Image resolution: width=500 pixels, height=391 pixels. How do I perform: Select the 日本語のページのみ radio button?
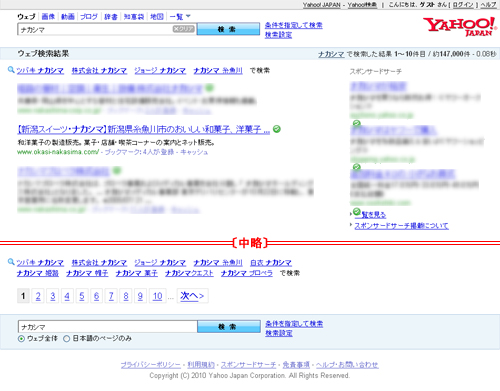coord(66,339)
